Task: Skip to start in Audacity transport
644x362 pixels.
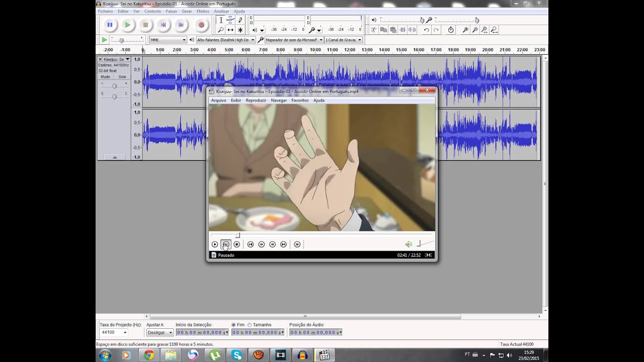Action: pyautogui.click(x=163, y=25)
